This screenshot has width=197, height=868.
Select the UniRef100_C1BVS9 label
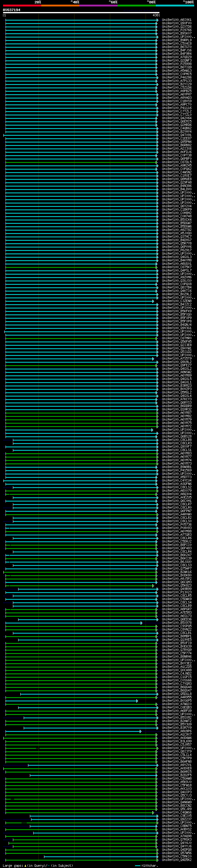[x=176, y=101]
